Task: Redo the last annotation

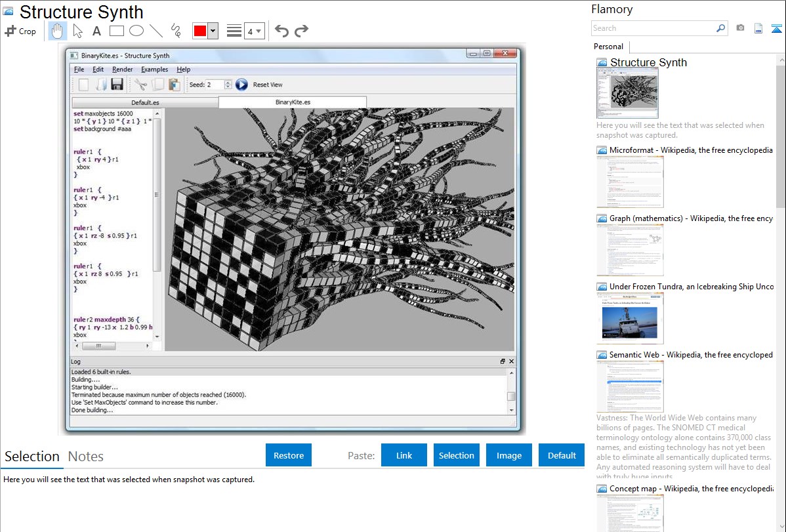Action: click(301, 31)
